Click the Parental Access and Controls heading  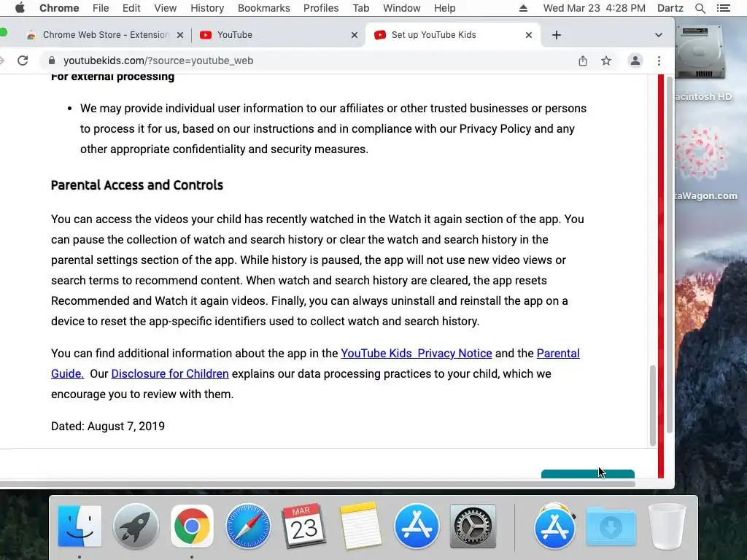[136, 184]
